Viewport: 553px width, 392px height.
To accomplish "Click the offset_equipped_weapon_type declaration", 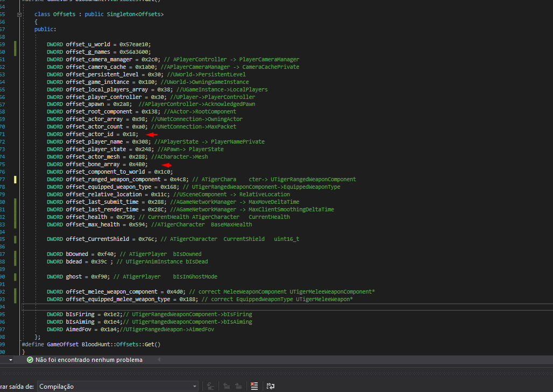I will coord(113,187).
